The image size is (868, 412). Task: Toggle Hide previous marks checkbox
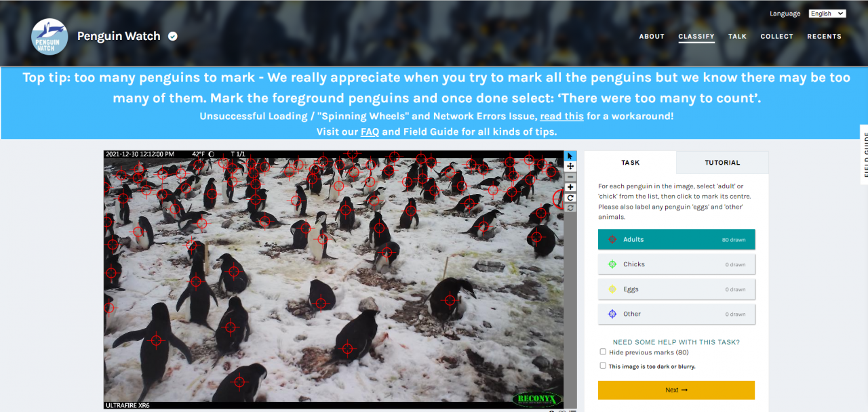pyautogui.click(x=603, y=352)
